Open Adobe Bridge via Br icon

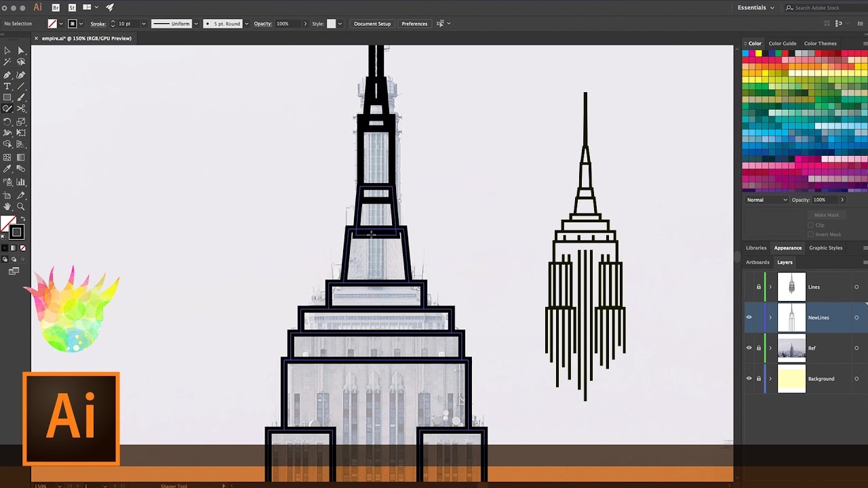[56, 7]
